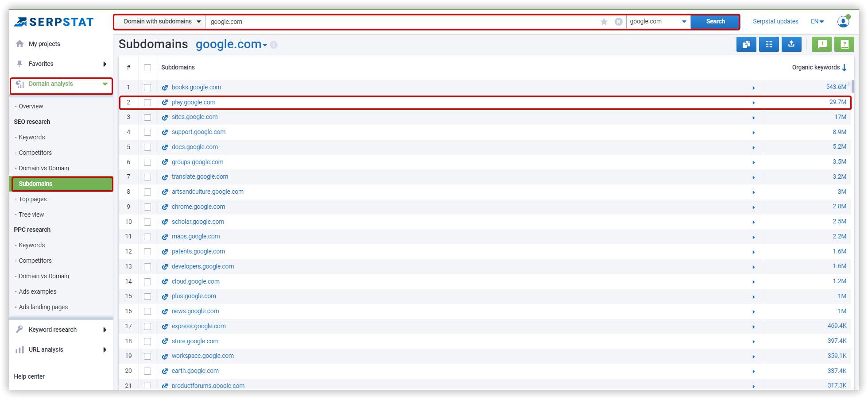Check the box for books.google.com
This screenshot has height=399, width=868.
point(147,88)
